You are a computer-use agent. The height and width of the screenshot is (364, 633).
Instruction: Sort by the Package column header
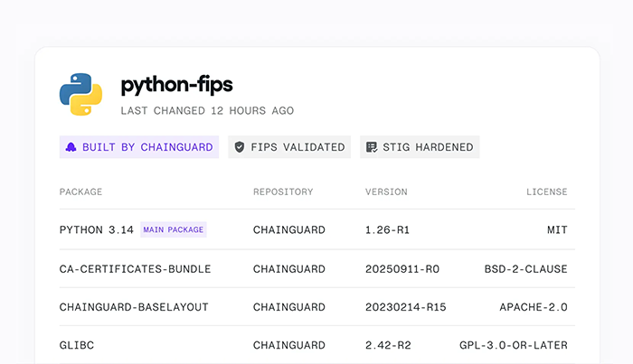pos(80,191)
